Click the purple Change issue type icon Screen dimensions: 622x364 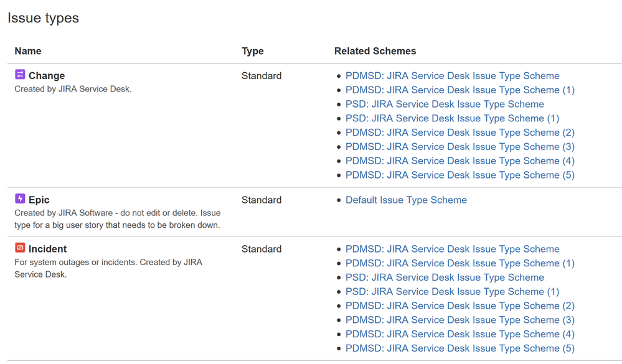pos(20,75)
